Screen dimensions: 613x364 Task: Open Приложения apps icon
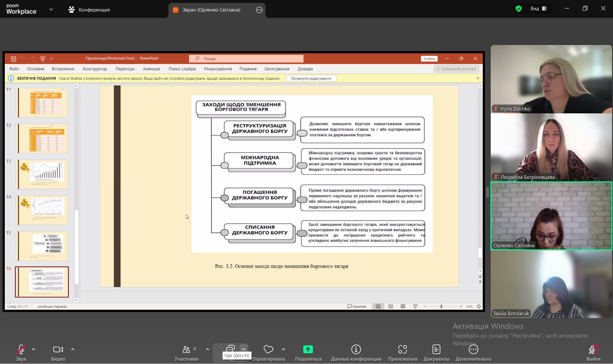click(402, 350)
